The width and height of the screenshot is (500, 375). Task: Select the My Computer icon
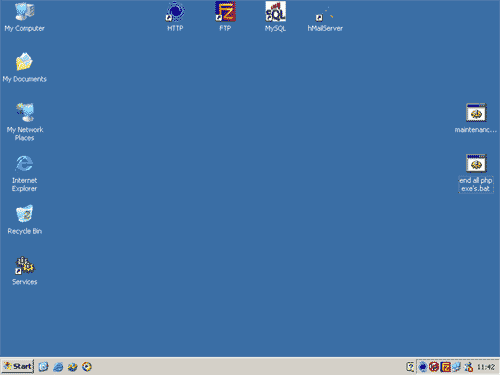[x=25, y=12]
